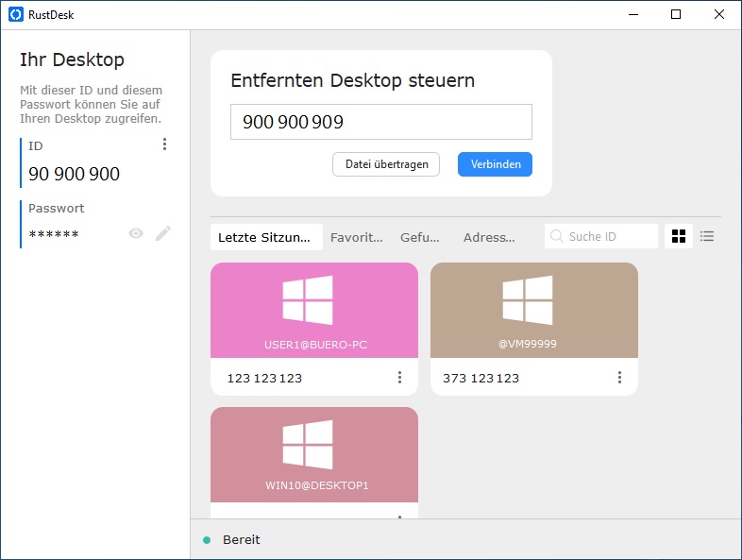Click the Bereit status text

tap(242, 539)
